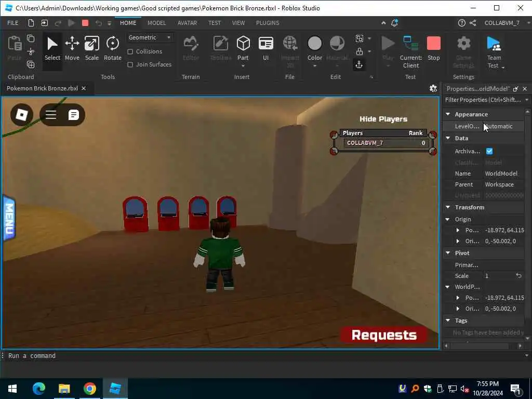The height and width of the screenshot is (399, 532).
Task: Click the Run a command input bar
Action: (x=264, y=355)
